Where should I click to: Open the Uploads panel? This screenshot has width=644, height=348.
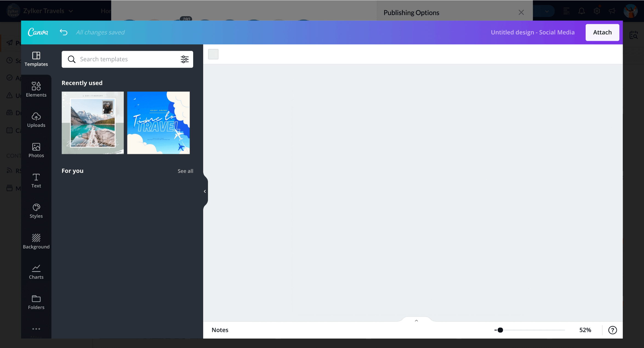point(36,119)
